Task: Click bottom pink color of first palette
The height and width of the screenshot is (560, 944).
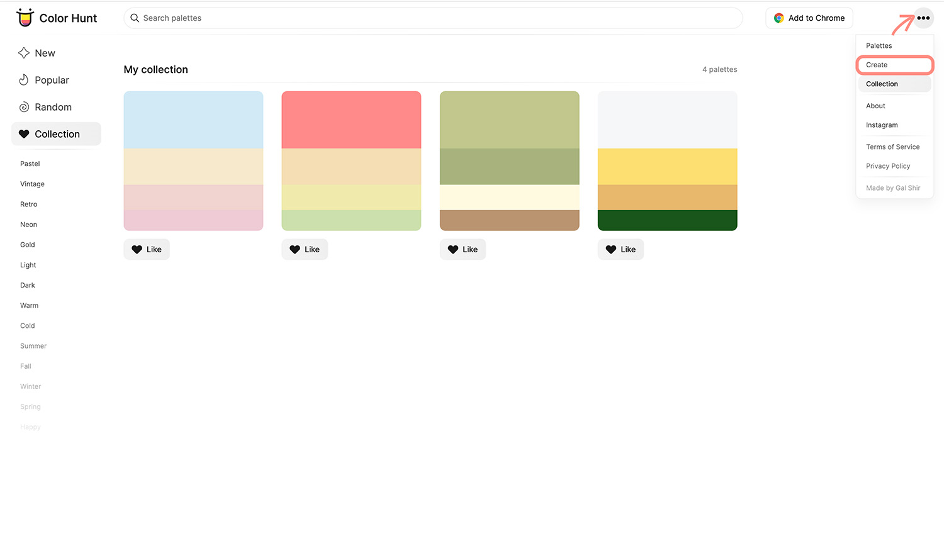Action: [x=193, y=220]
